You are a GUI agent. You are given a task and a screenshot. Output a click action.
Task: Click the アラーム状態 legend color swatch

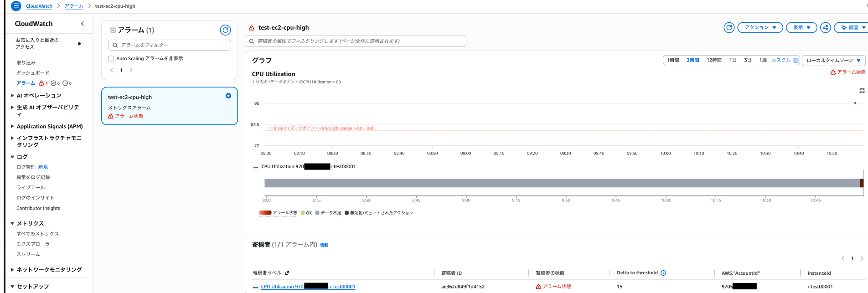[265, 213]
